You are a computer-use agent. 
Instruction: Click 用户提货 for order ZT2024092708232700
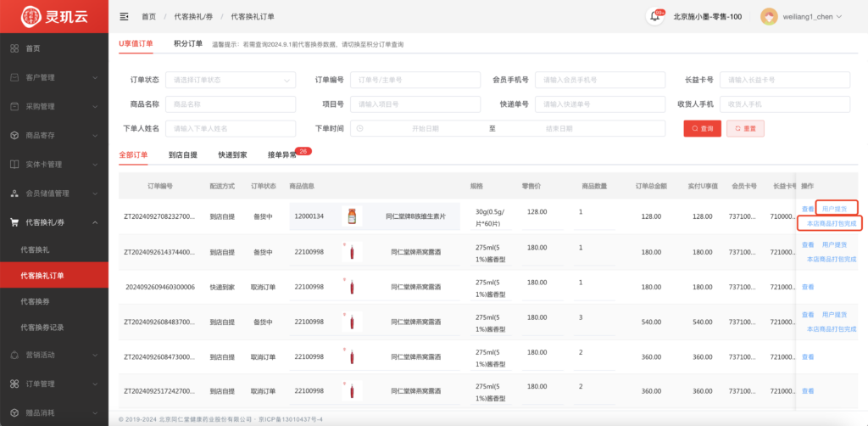tap(834, 210)
